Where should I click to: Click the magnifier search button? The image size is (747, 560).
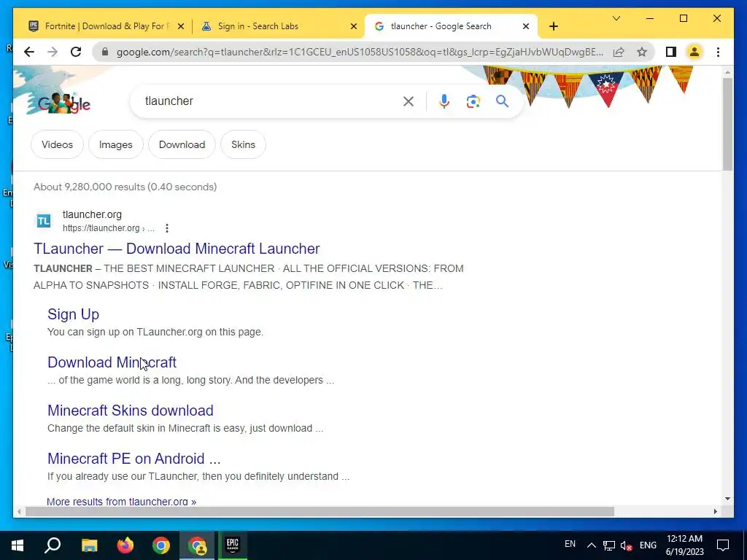(502, 101)
